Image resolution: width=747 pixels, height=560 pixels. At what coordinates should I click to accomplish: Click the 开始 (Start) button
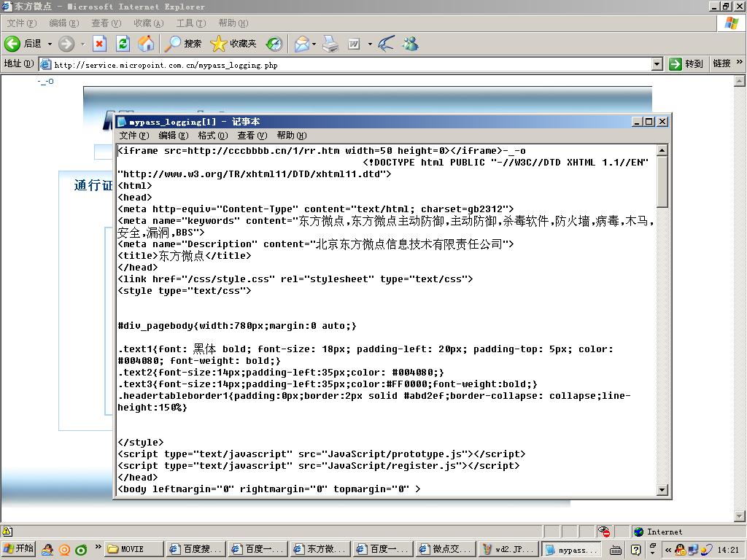click(x=18, y=549)
